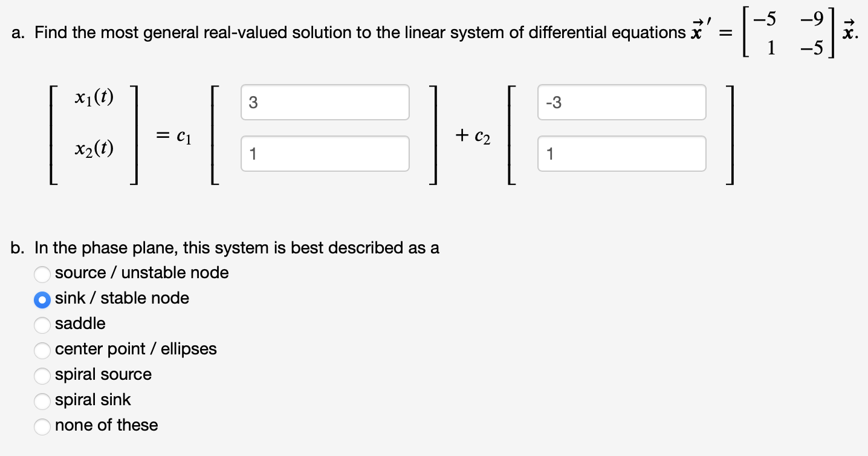Select the 'sink / stable node' radio button
Screen dimensions: 868x456
[42, 300]
